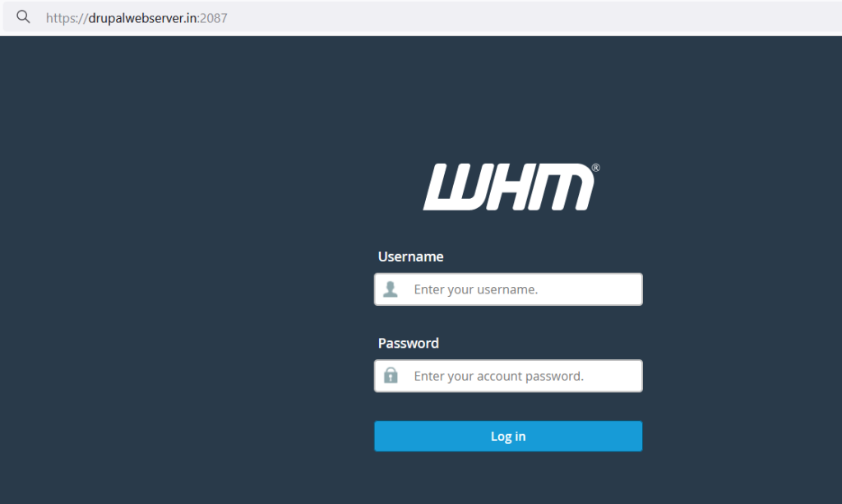
Task: Click the magnifier search icon in address bar
Action: tap(23, 16)
